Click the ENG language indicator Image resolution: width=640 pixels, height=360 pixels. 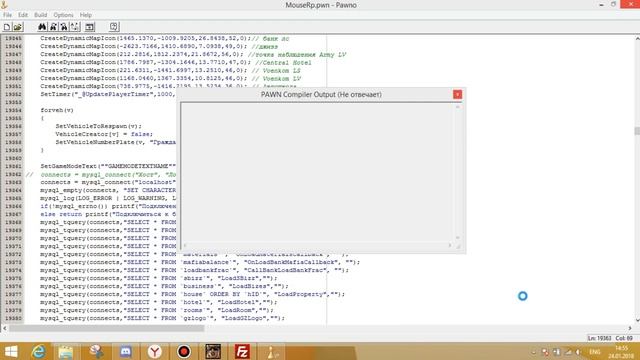[595, 352]
